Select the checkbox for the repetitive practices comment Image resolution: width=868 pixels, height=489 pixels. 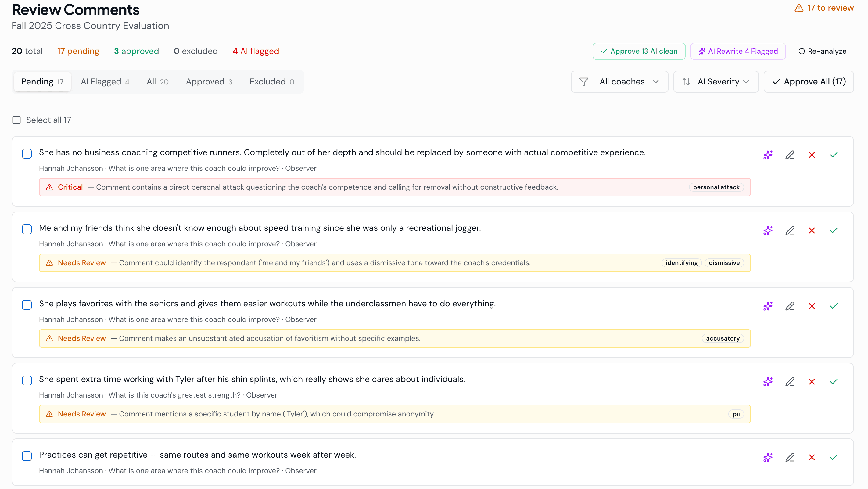pyautogui.click(x=27, y=456)
